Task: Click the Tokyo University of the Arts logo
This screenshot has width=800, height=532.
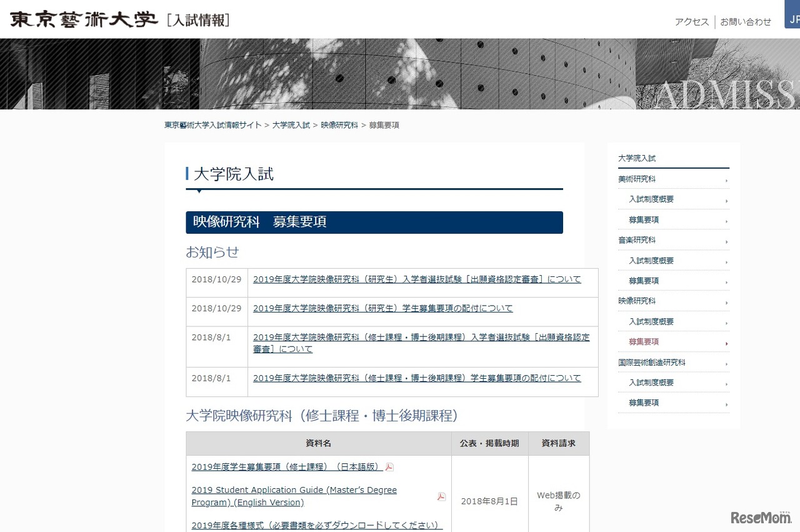Action: 83,19
